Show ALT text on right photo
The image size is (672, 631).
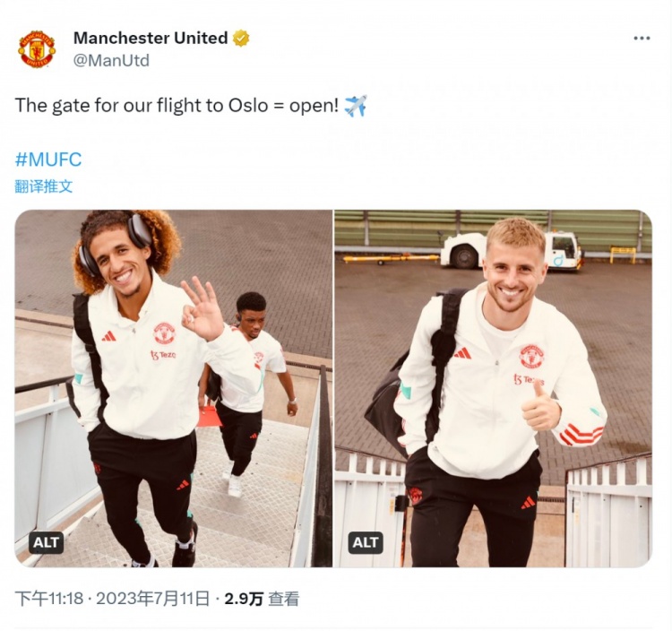coord(366,542)
